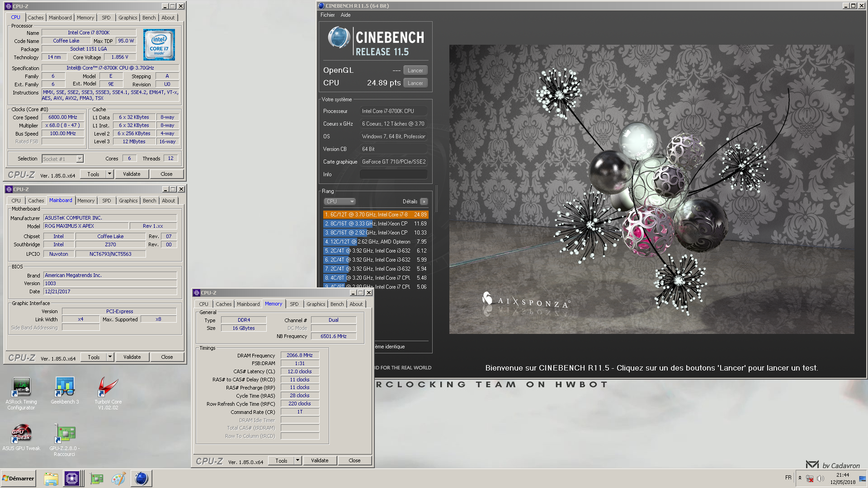The height and width of the screenshot is (488, 868).
Task: Click Cinebench title bar app icon
Action: (x=321, y=6)
